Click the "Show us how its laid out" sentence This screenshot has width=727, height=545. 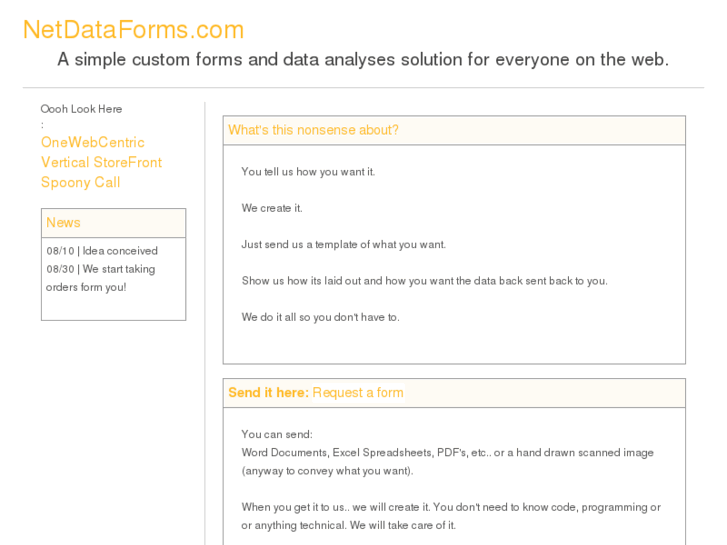(x=424, y=280)
